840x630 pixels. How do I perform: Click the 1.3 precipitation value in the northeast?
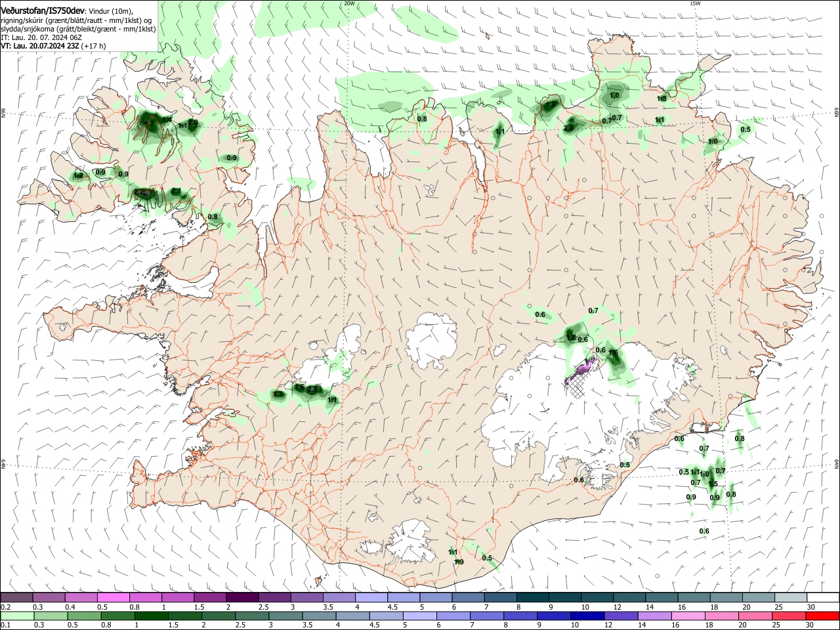[x=661, y=98]
